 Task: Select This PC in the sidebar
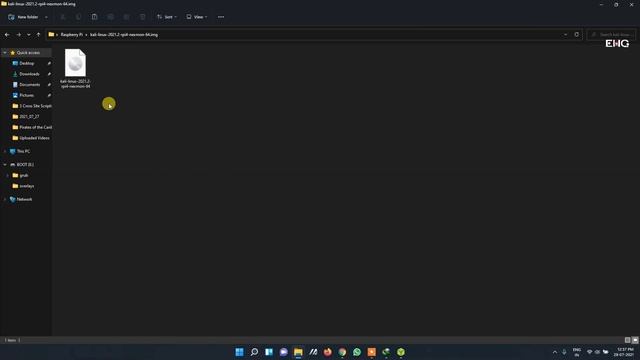pyautogui.click(x=23, y=151)
